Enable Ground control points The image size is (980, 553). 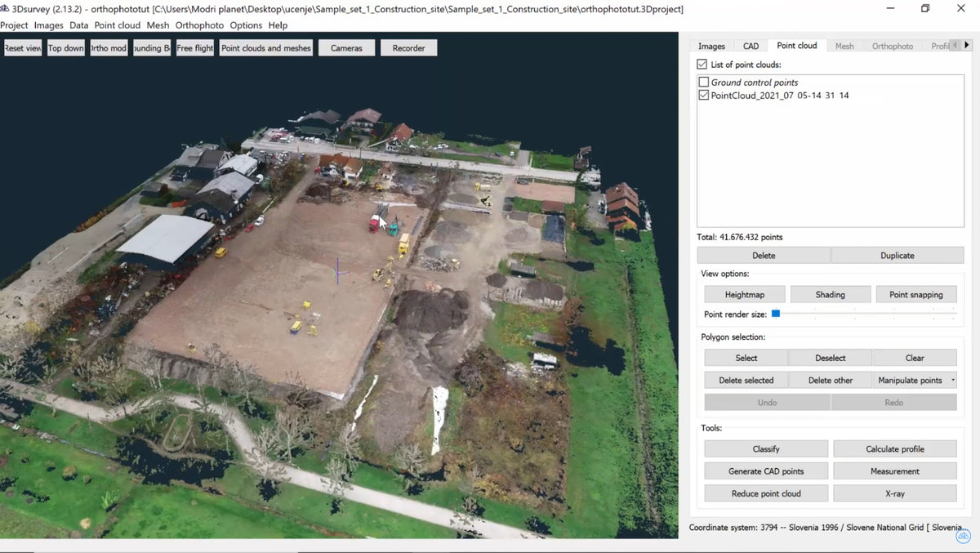(703, 82)
